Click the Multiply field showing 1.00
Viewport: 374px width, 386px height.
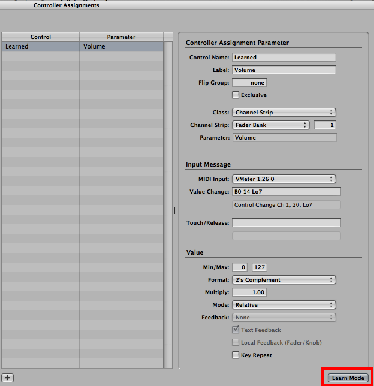(x=249, y=292)
